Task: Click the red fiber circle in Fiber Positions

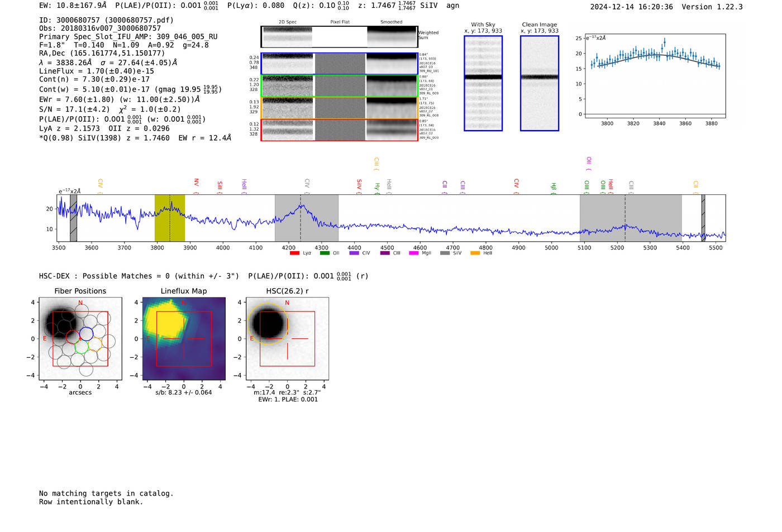Action: pos(73,337)
